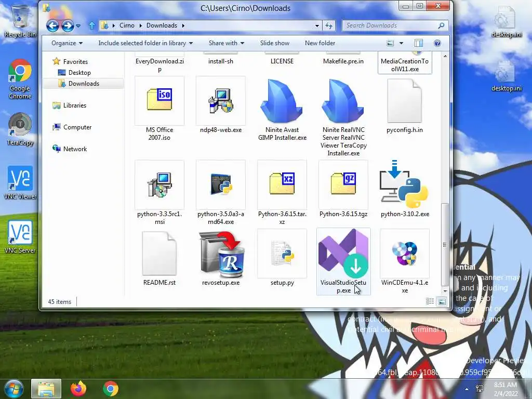Click the Windows Start button
This screenshot has height=399, width=532.
point(13,389)
